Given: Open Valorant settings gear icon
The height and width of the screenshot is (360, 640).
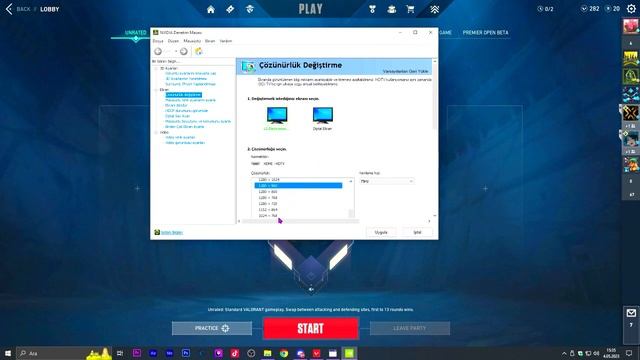Looking at the screenshot, I should 631,9.
